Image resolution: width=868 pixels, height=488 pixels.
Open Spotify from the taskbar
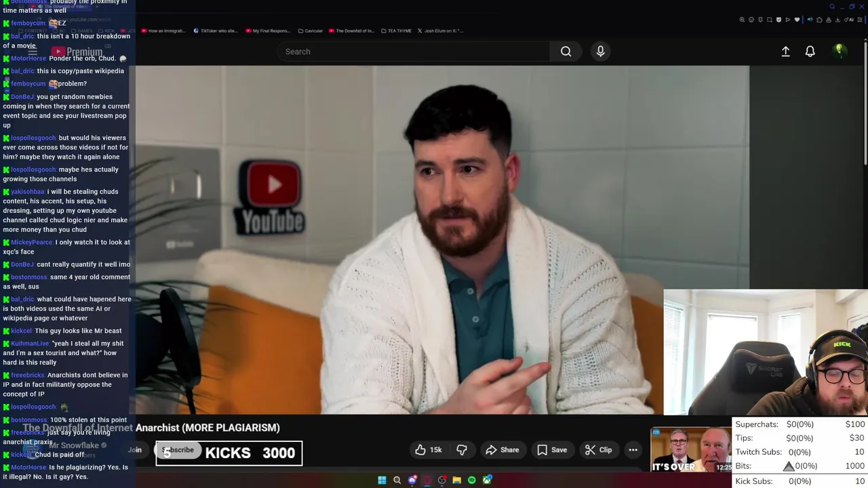[472, 481]
